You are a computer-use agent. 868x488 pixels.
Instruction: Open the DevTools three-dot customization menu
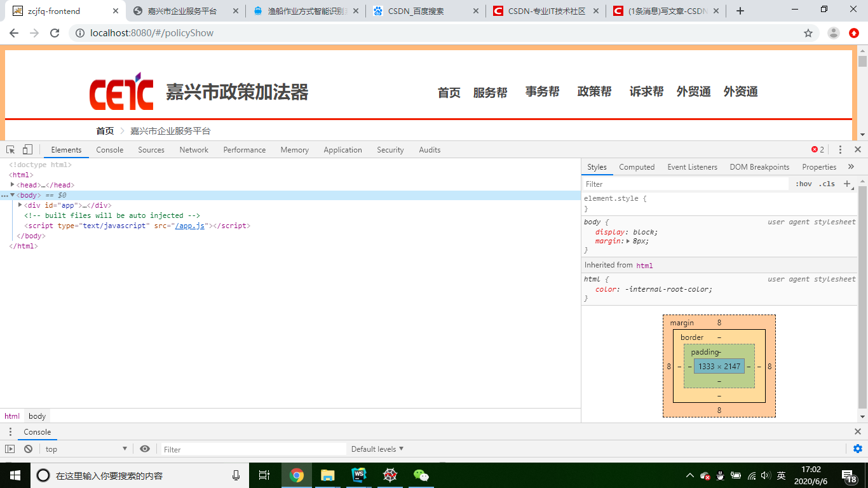click(x=840, y=149)
